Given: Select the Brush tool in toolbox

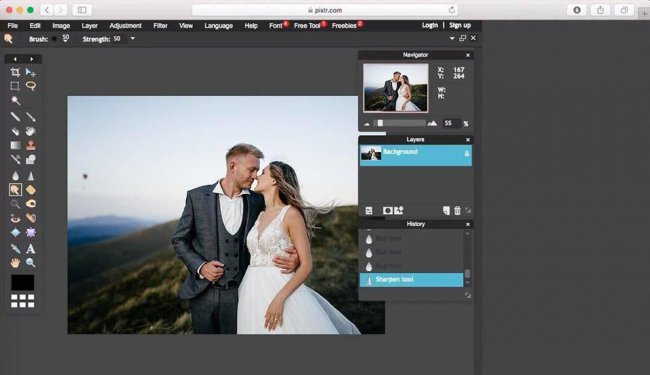Looking at the screenshot, I should coord(31,117).
